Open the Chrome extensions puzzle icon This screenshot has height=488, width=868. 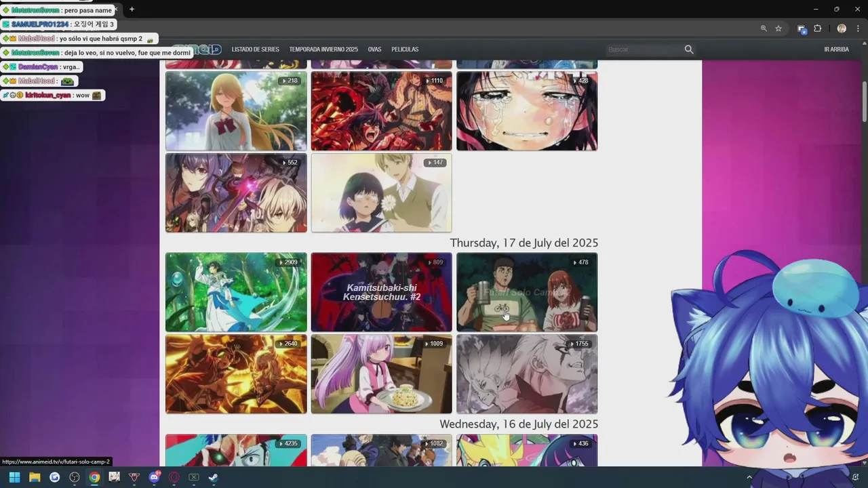817,28
